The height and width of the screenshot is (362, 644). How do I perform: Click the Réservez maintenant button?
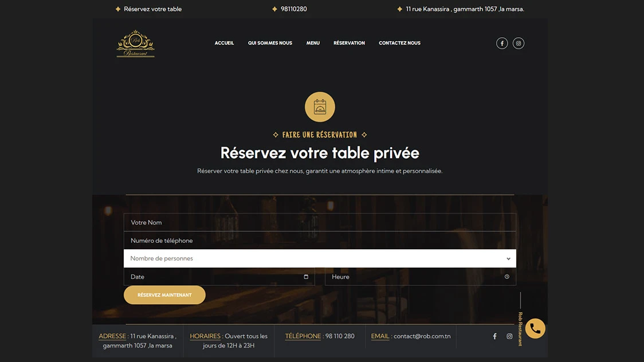click(x=164, y=295)
